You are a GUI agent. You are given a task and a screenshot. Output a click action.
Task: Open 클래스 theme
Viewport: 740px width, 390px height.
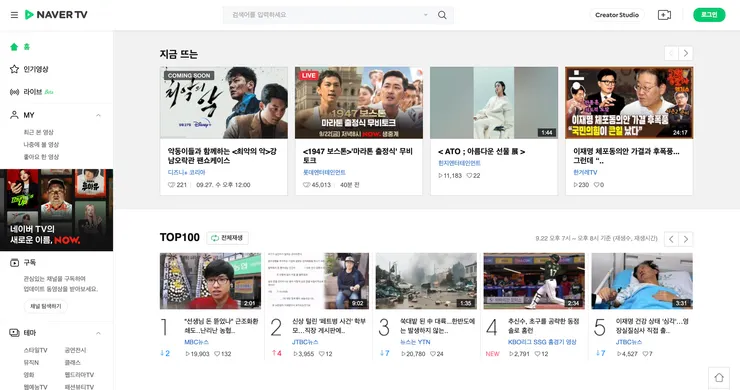coord(73,363)
